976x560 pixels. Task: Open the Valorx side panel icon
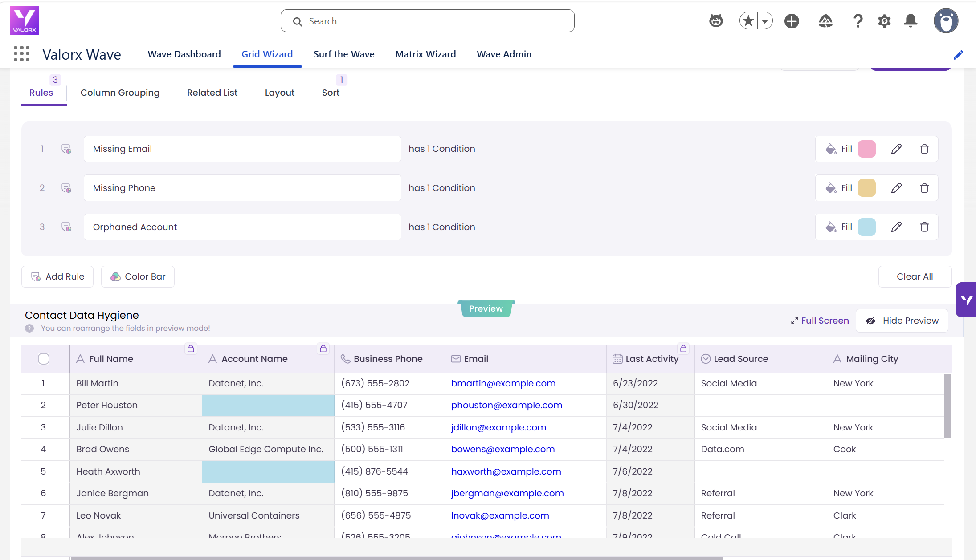966,300
